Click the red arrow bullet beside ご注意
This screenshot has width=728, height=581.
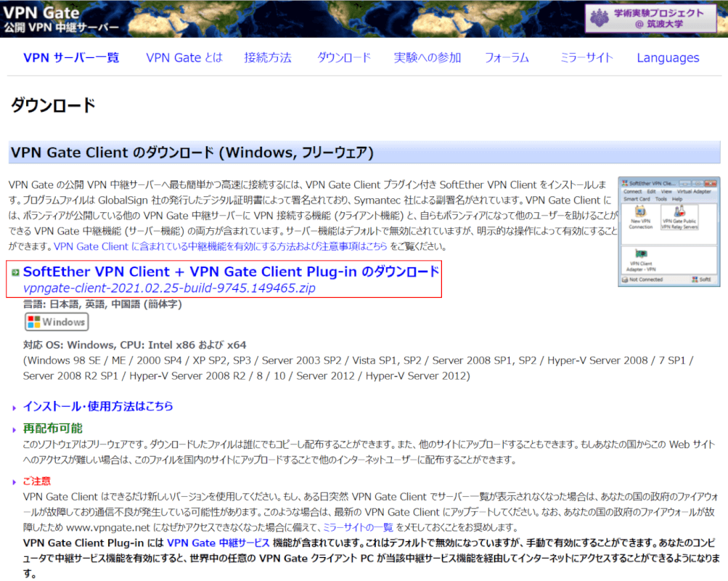[15, 482]
